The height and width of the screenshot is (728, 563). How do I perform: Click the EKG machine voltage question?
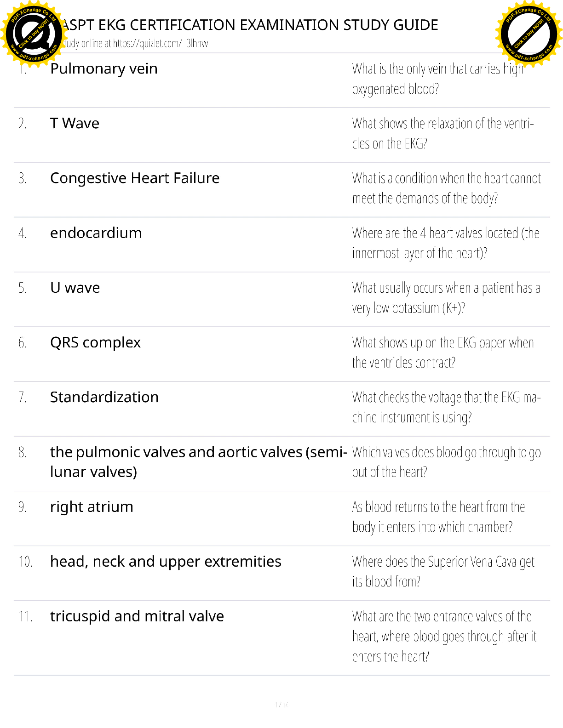[446, 407]
